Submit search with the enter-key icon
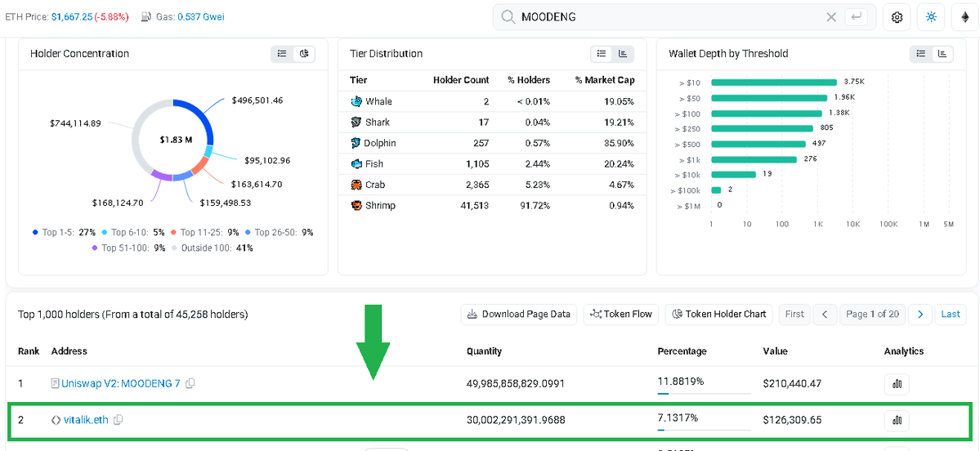 [x=857, y=17]
